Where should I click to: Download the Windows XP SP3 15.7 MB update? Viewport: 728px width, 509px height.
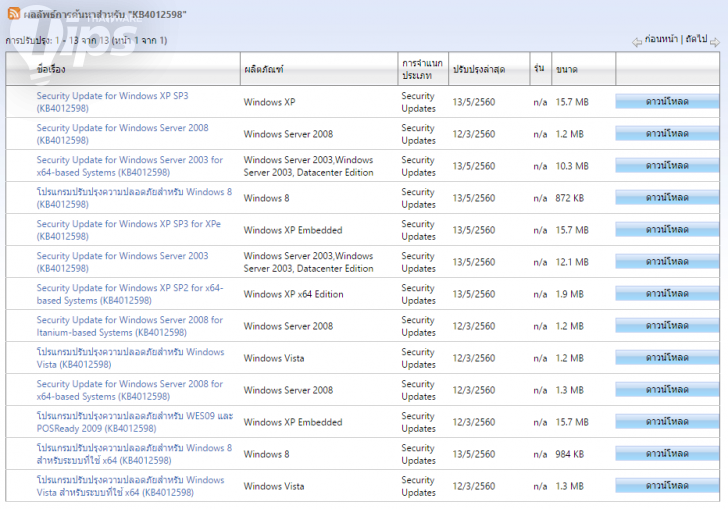(x=667, y=101)
